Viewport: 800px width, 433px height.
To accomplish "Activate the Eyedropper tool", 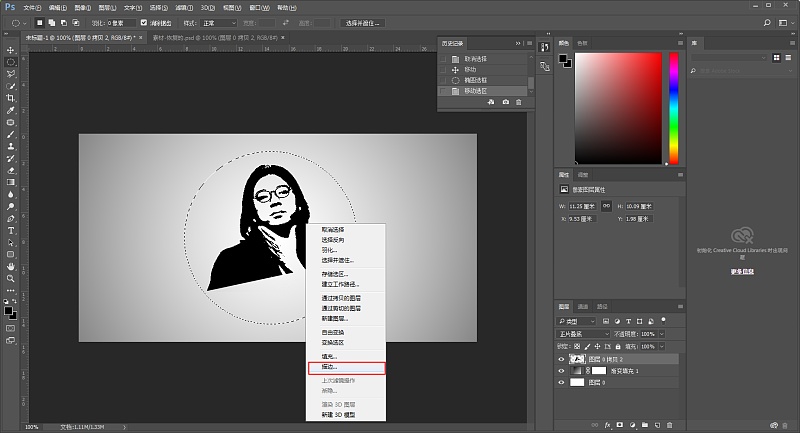I will (x=10, y=110).
